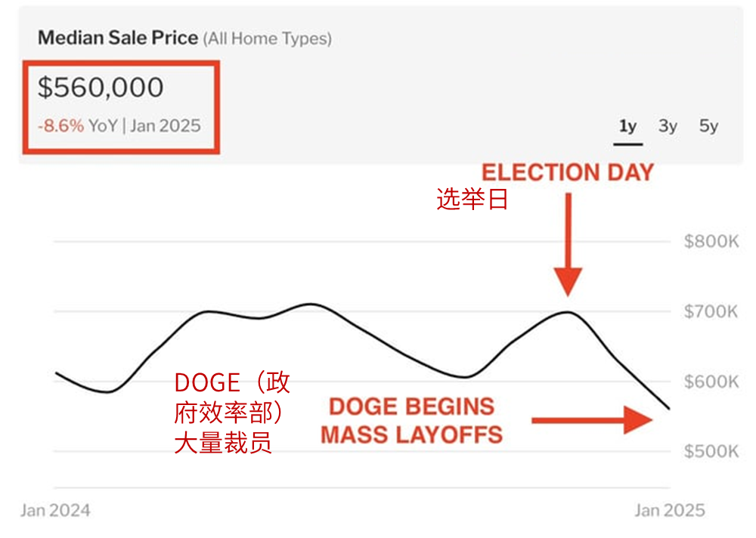The width and height of the screenshot is (756, 538).
Task: Click the Median Sale Price heading
Action: point(118,38)
